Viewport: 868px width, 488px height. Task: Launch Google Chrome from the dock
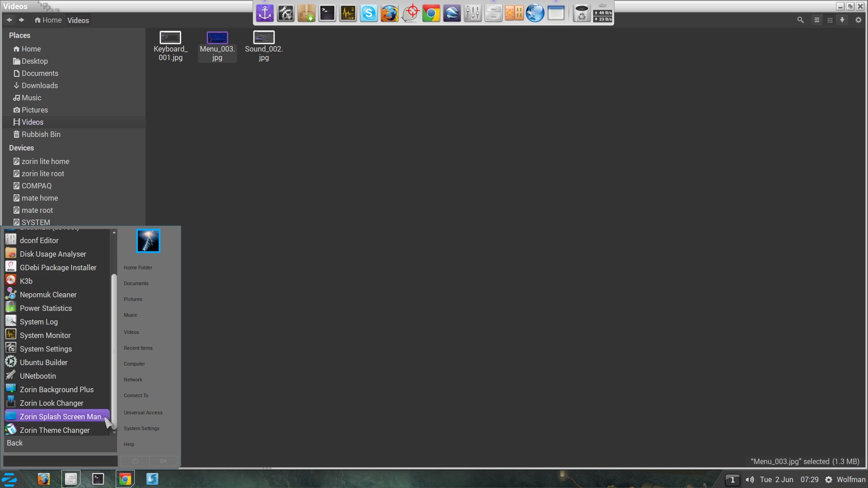coord(431,14)
